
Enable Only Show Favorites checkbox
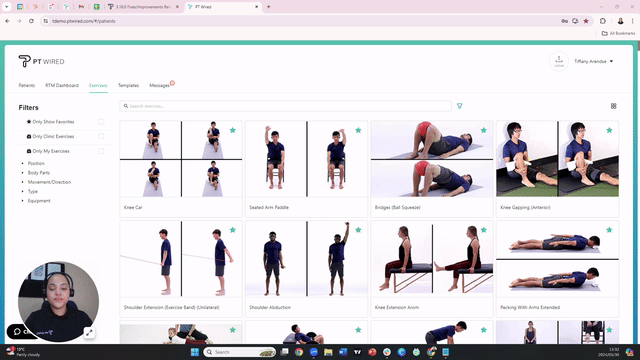click(101, 122)
